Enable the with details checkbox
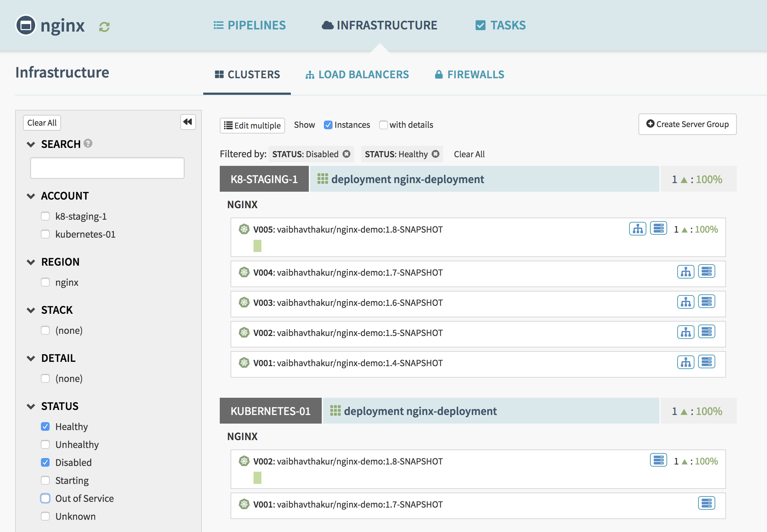Viewport: 767px width, 532px height. (x=383, y=125)
